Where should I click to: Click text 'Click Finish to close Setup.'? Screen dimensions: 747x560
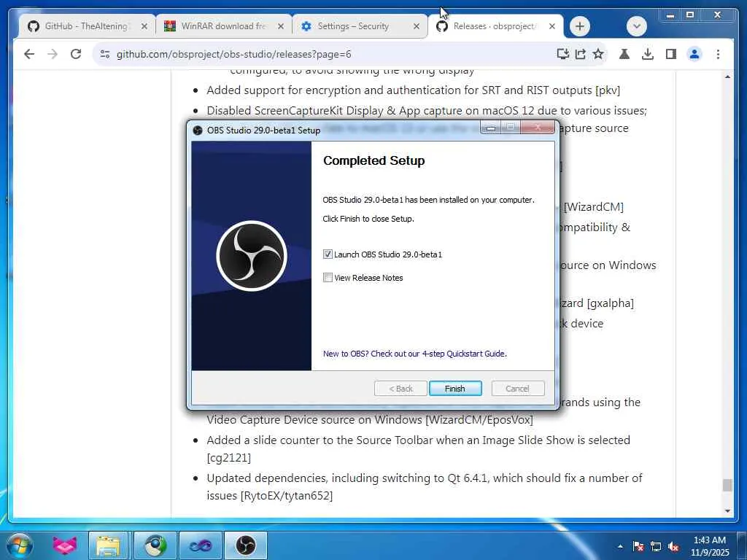(x=368, y=219)
